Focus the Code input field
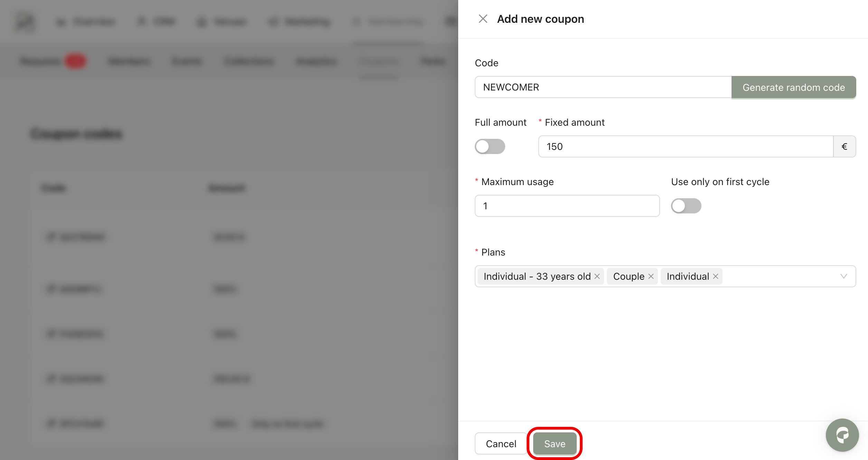The image size is (868, 460). click(x=603, y=87)
